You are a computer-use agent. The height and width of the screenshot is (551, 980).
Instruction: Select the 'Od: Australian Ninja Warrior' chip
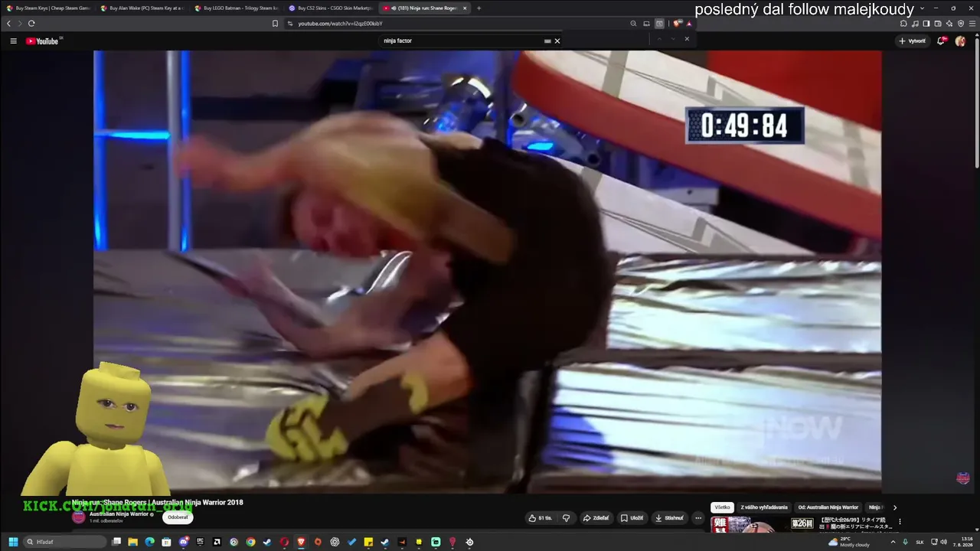coord(828,507)
